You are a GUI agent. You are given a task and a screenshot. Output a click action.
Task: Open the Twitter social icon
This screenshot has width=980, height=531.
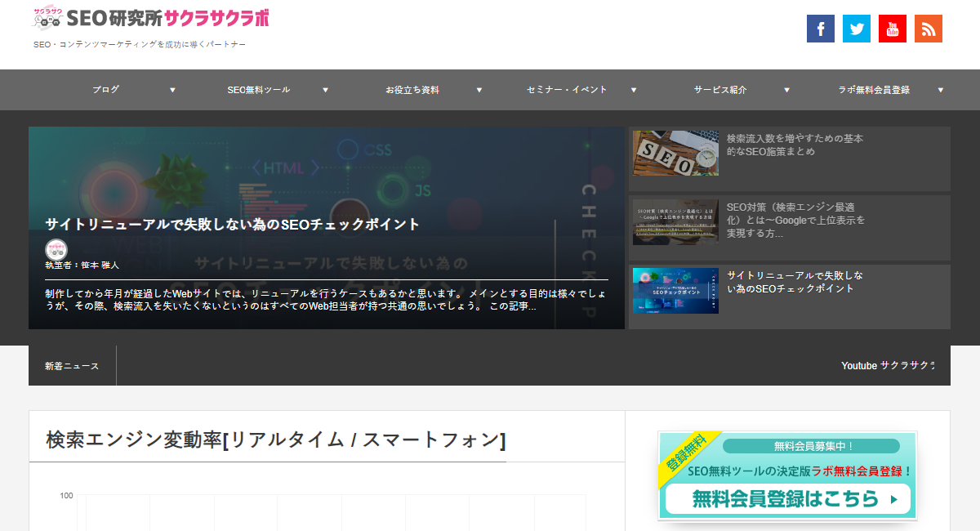click(856, 29)
